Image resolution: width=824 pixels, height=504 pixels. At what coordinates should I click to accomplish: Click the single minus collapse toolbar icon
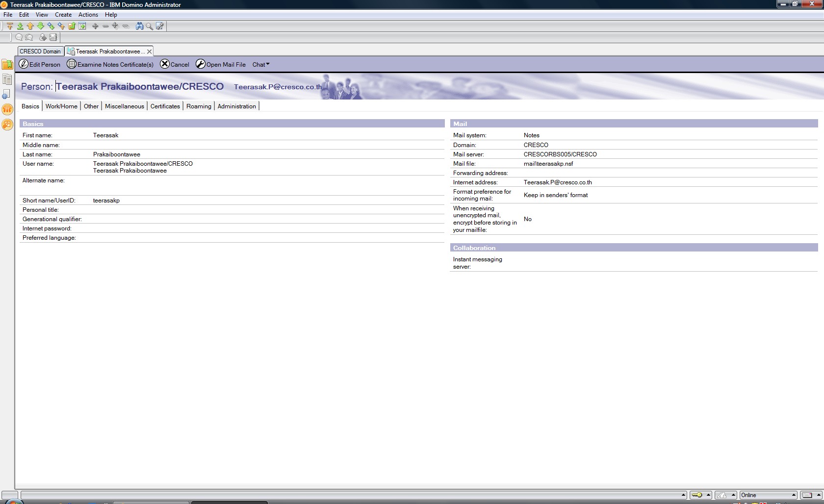[x=105, y=26]
